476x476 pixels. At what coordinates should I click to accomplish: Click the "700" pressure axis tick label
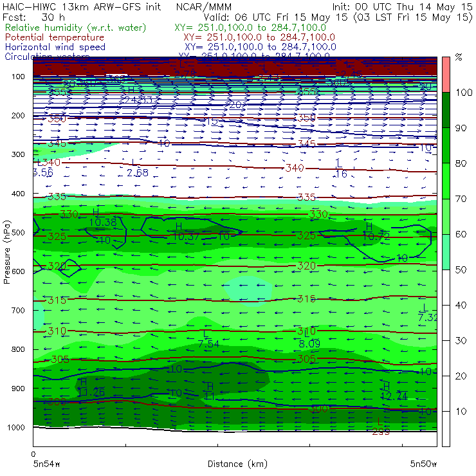(x=18, y=310)
